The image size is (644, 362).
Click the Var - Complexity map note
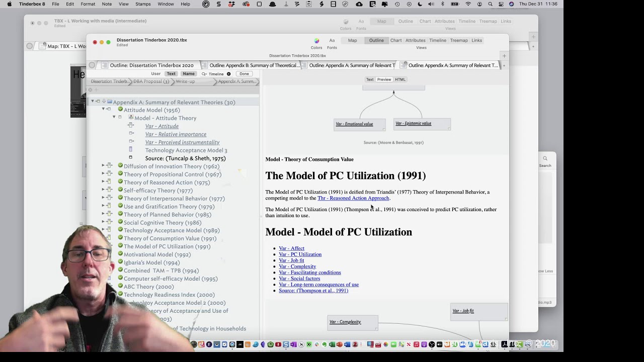point(353,322)
